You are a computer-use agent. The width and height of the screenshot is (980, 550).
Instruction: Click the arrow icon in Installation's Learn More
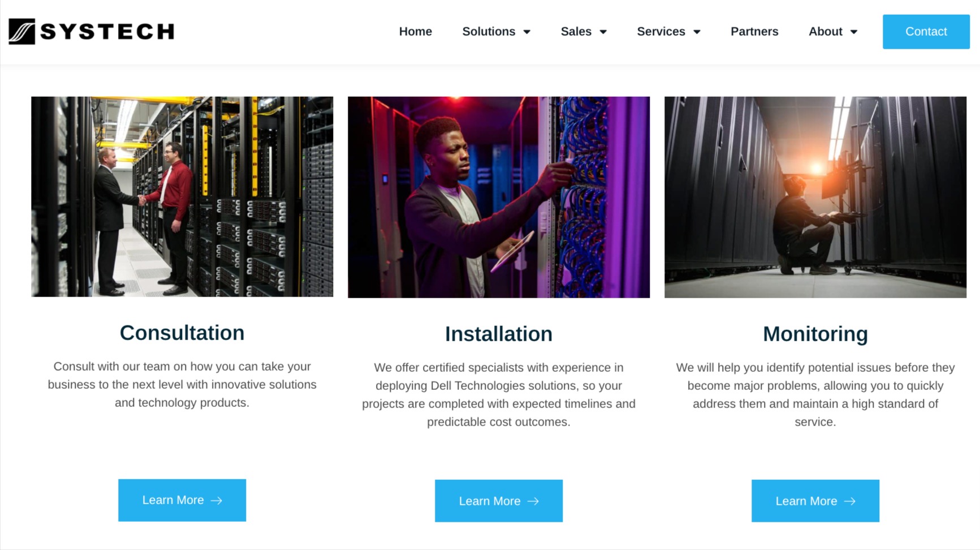tap(533, 501)
